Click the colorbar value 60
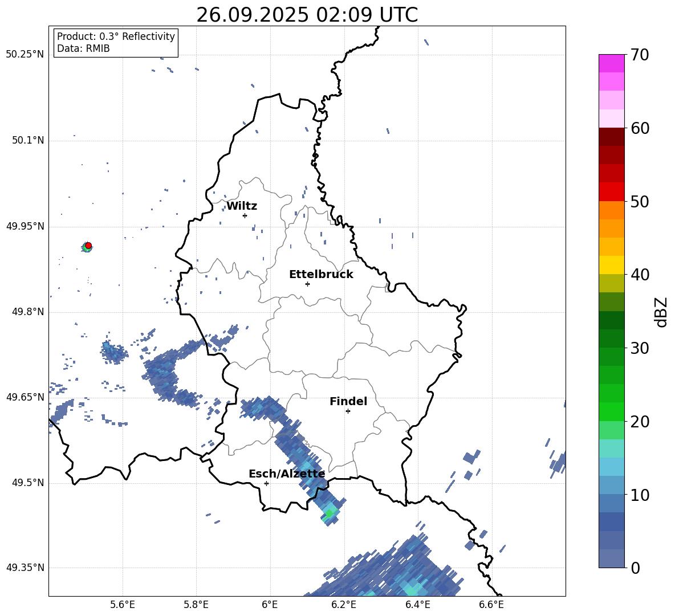 [x=640, y=128]
